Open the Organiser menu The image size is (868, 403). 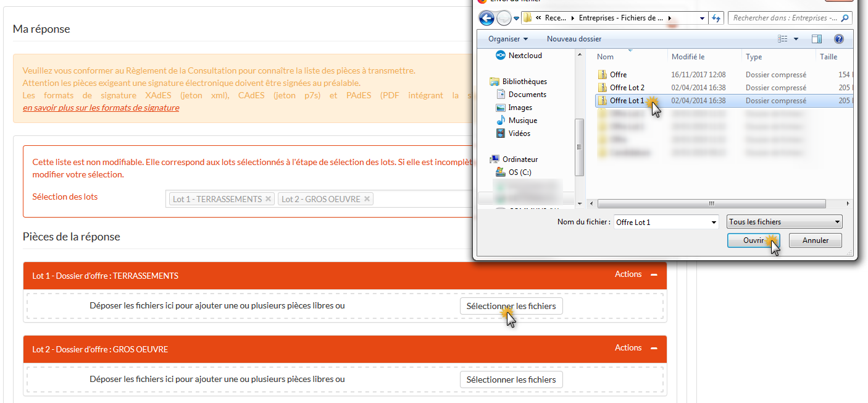(507, 39)
